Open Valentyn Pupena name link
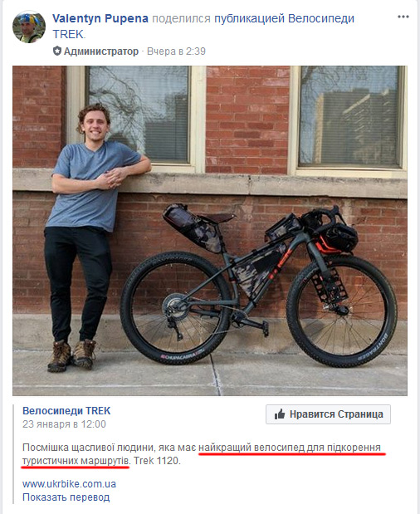 tap(100, 18)
